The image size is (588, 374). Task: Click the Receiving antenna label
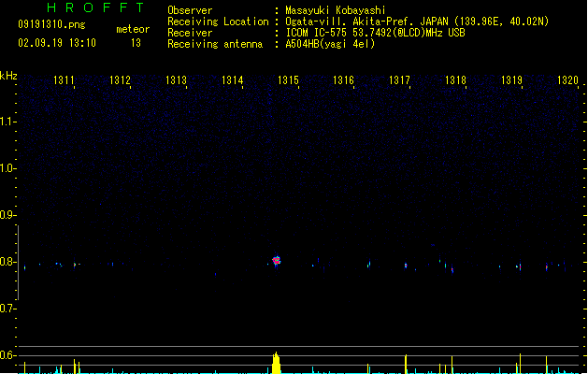pos(215,44)
